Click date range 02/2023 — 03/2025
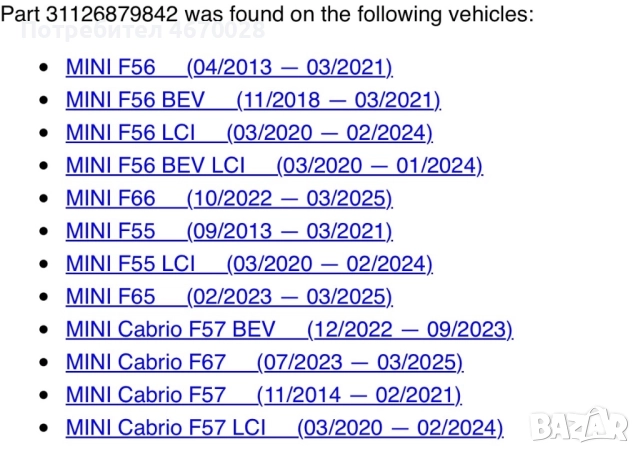640x454 pixels. 289,297
